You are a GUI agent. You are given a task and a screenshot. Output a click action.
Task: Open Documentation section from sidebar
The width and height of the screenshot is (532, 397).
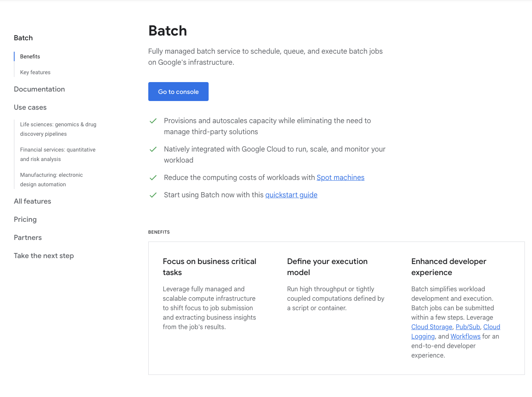39,89
